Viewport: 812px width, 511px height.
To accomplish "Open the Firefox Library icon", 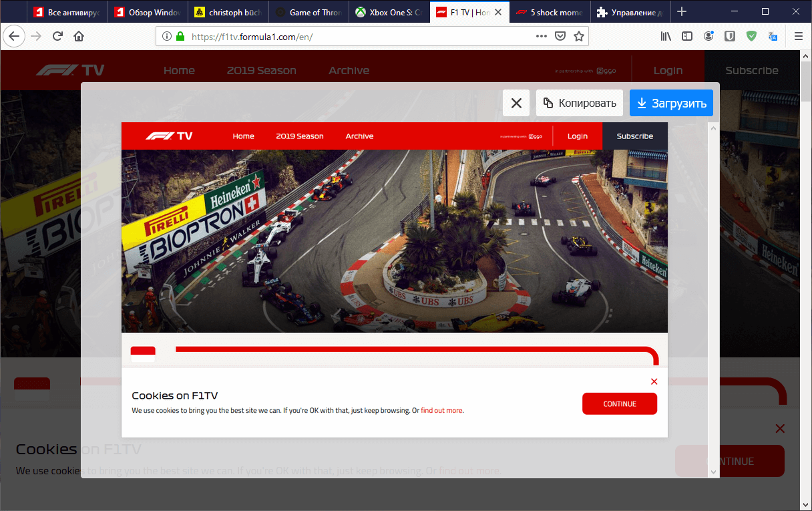I will click(665, 36).
